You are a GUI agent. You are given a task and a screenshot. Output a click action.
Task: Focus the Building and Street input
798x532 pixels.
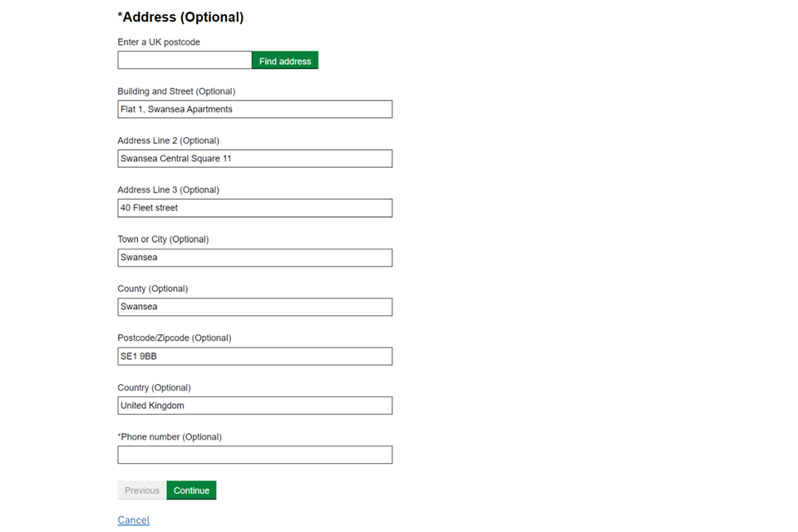254,110
